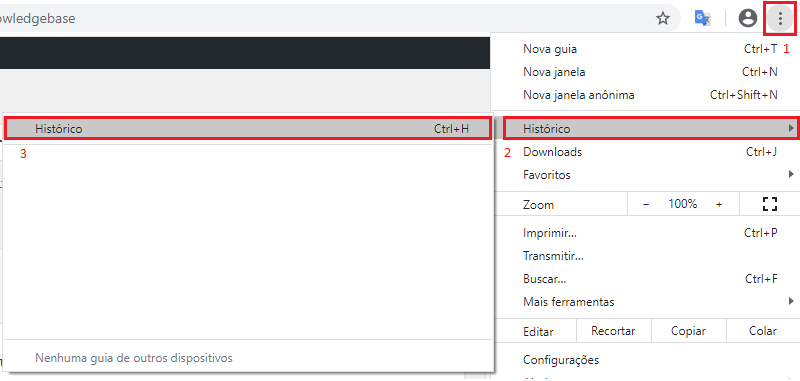This screenshot has height=381, width=800.
Task: Decrease zoom with the minus button
Action: pyautogui.click(x=646, y=204)
